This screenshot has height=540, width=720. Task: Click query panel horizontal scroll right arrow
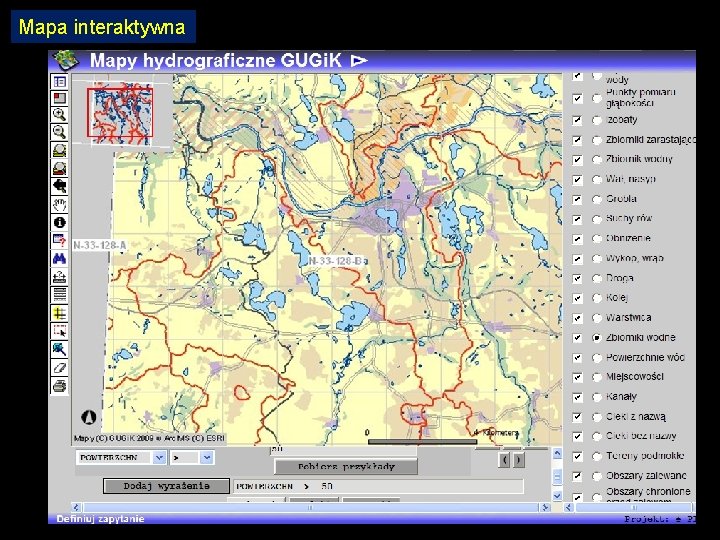tap(545, 507)
